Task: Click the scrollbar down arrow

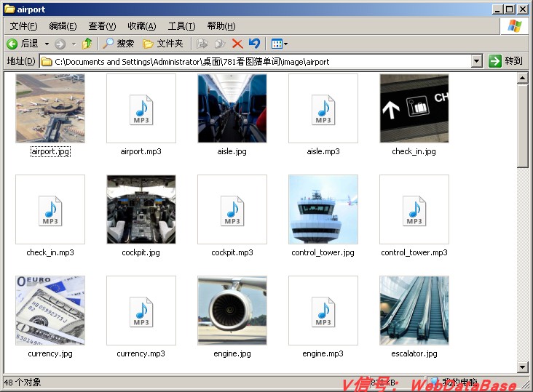Action: pos(523,367)
